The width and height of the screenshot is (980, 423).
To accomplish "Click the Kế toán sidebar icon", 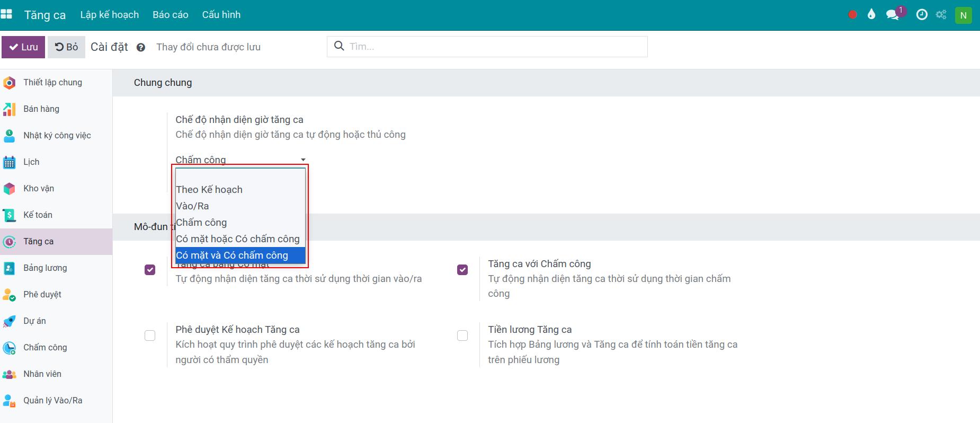I will tap(9, 215).
